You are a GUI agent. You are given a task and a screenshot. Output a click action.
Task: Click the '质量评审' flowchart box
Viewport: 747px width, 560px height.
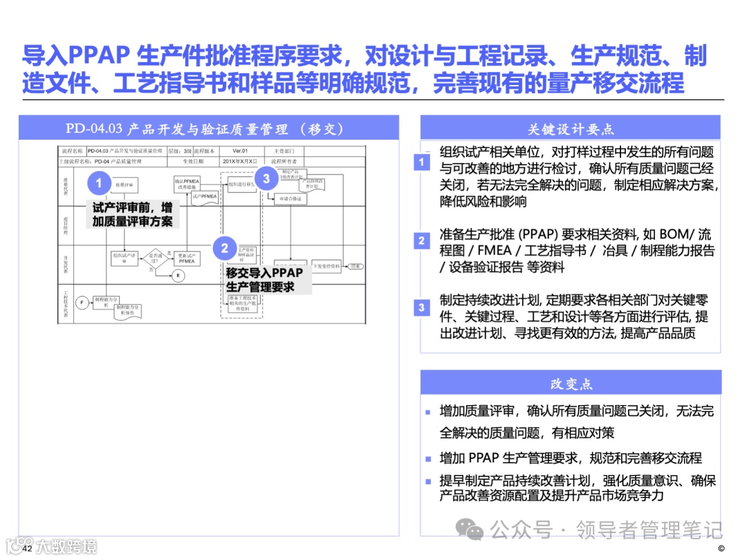(x=124, y=185)
